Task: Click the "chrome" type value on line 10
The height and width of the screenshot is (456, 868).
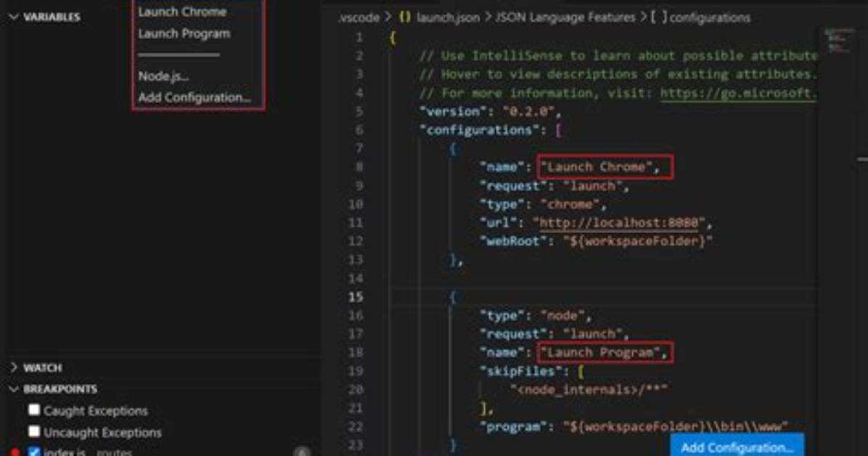Action: pyautogui.click(x=570, y=205)
